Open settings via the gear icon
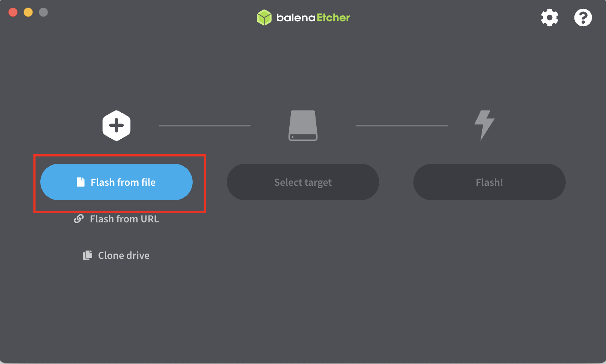Screen dimensions: 606x364 550,18
